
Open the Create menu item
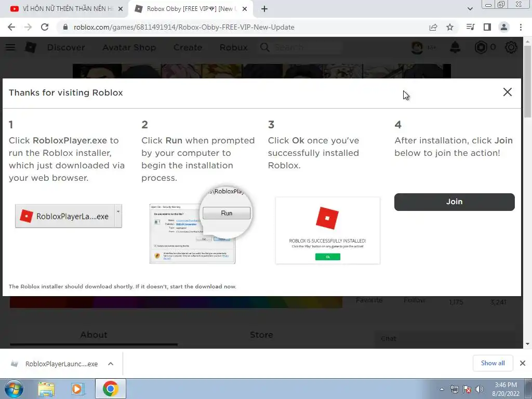coord(188,47)
